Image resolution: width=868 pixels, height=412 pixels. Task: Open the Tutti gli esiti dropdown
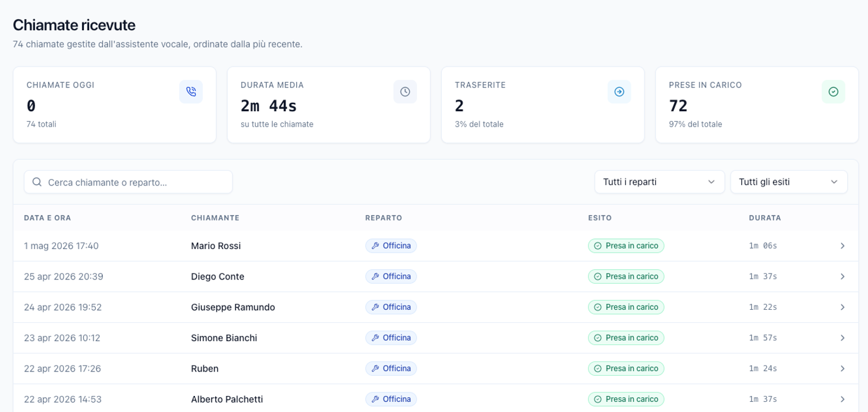point(789,182)
